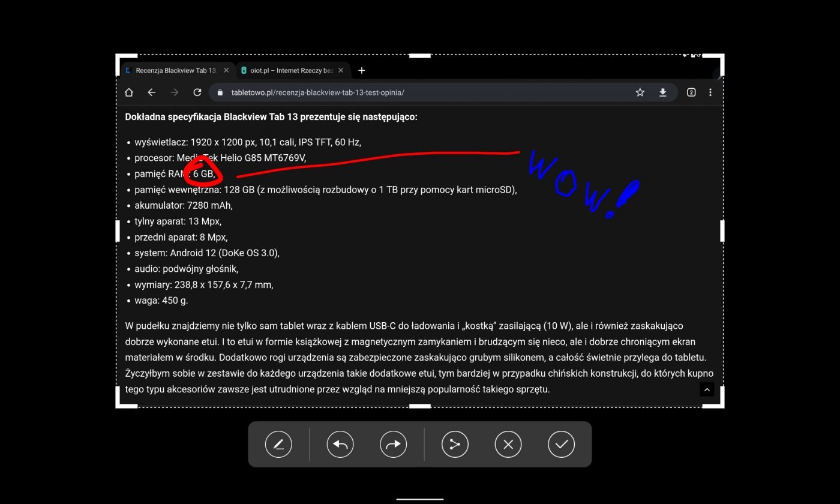Select the pencil drawing tool
The height and width of the screenshot is (504, 840).
(x=278, y=445)
